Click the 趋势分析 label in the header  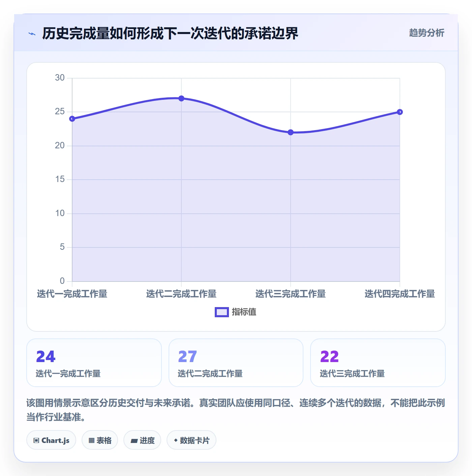426,33
